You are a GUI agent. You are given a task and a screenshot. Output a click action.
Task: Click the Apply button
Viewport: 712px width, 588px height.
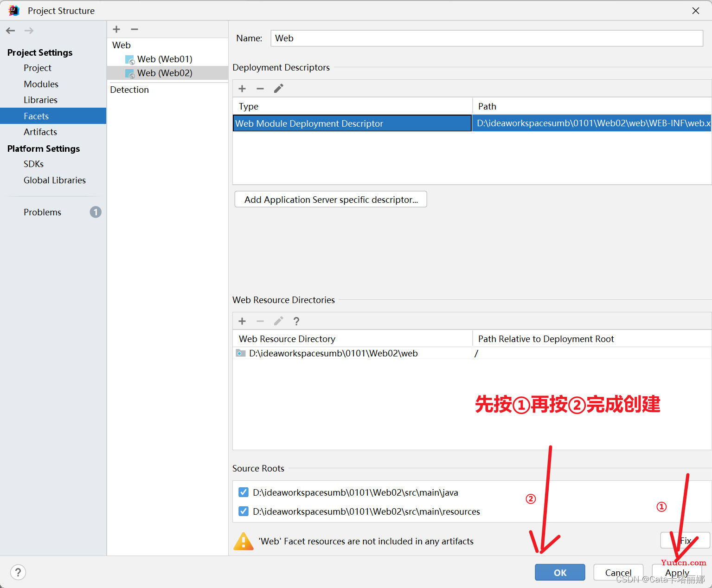pyautogui.click(x=677, y=572)
